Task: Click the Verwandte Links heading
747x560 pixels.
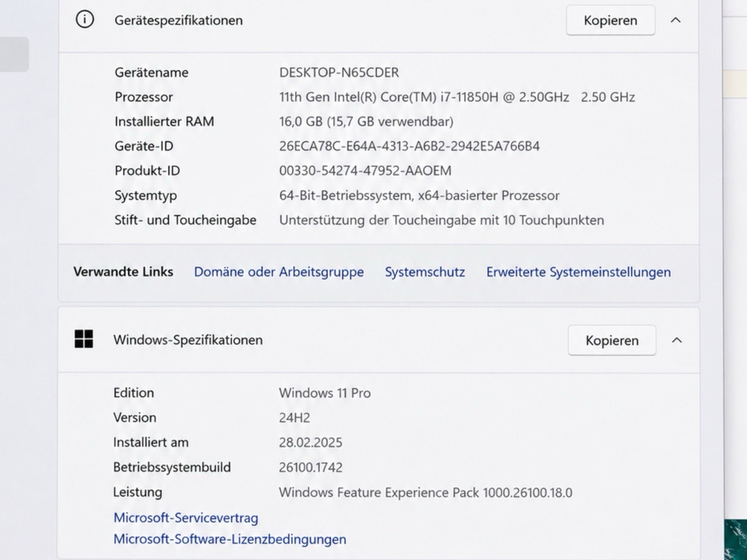Action: (123, 272)
